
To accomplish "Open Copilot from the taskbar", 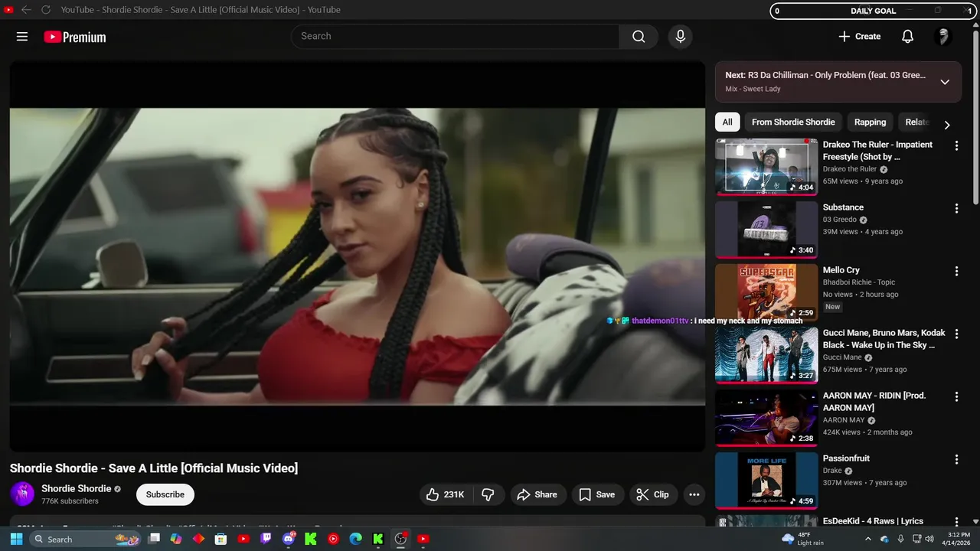I will 176,539.
